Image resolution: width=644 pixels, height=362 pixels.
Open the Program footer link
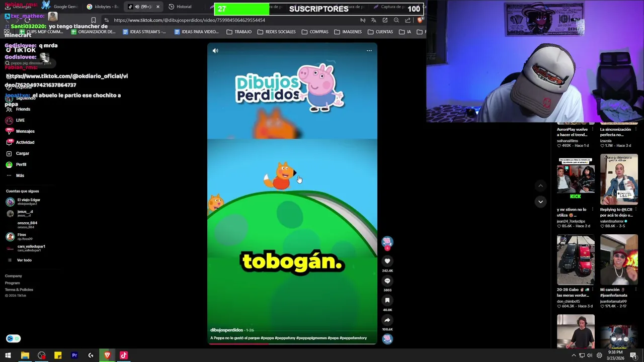[13, 283]
